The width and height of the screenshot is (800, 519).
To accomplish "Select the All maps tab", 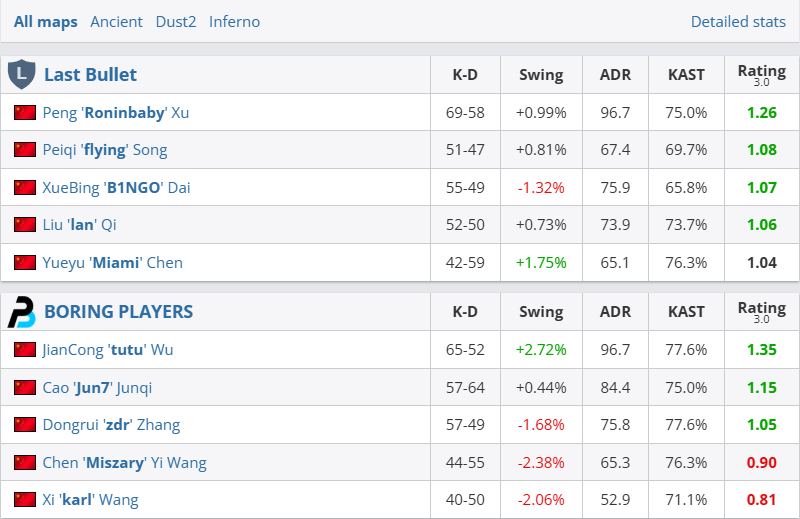I will pos(45,22).
